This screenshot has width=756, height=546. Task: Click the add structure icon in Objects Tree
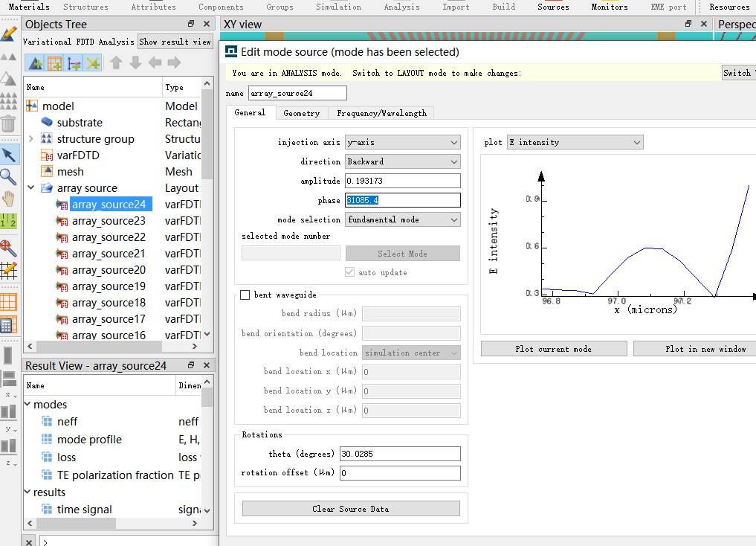click(35, 63)
